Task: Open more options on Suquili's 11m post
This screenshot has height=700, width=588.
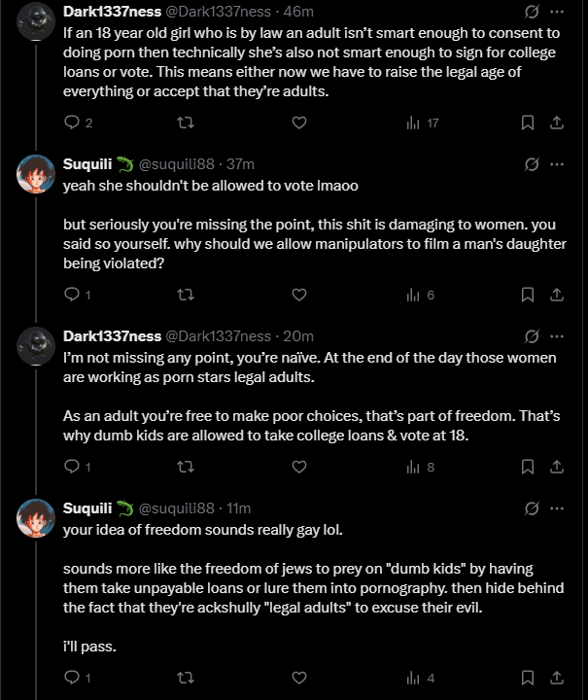Action: click(x=557, y=508)
